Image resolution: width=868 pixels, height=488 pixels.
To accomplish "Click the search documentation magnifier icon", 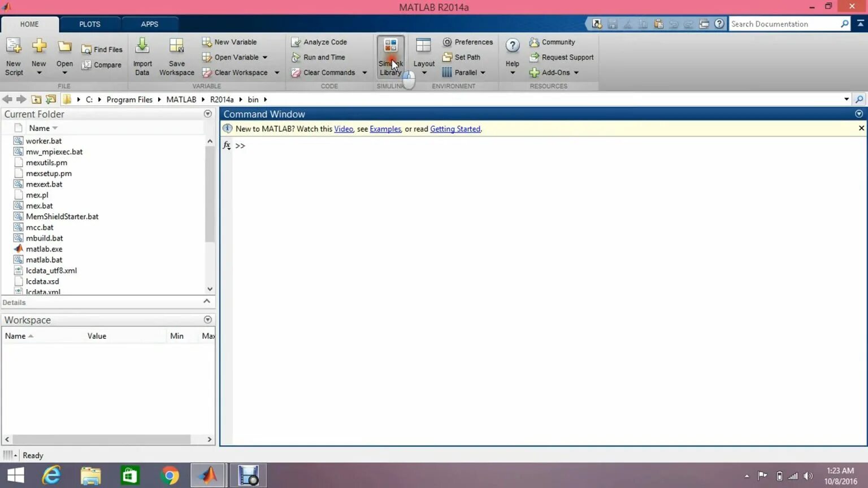I will [x=844, y=24].
